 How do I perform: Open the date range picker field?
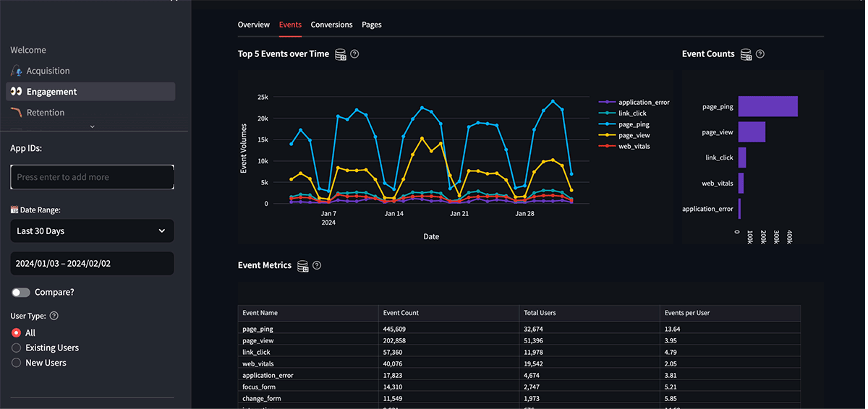[92, 264]
